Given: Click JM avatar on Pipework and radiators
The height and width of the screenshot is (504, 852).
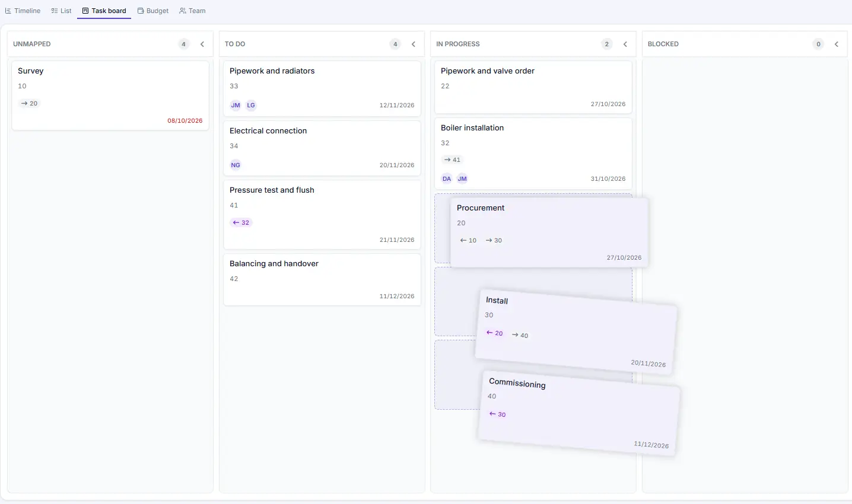Looking at the screenshot, I should (x=236, y=105).
